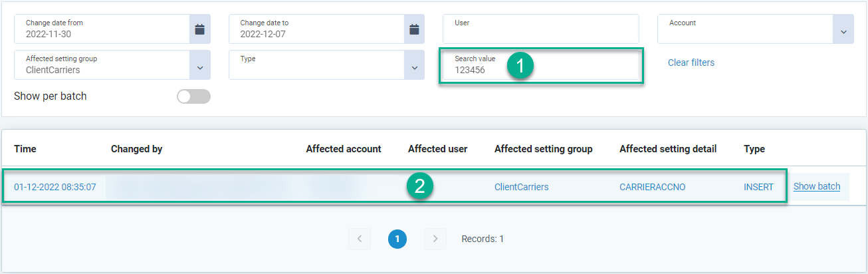Click the Affected setting group column header

click(543, 149)
